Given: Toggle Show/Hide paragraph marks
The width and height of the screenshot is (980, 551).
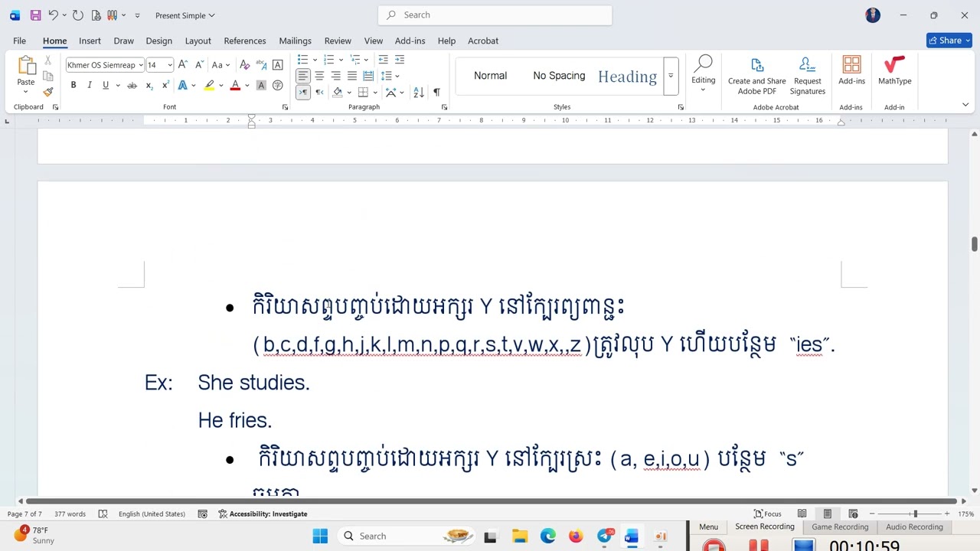Looking at the screenshot, I should (436, 92).
